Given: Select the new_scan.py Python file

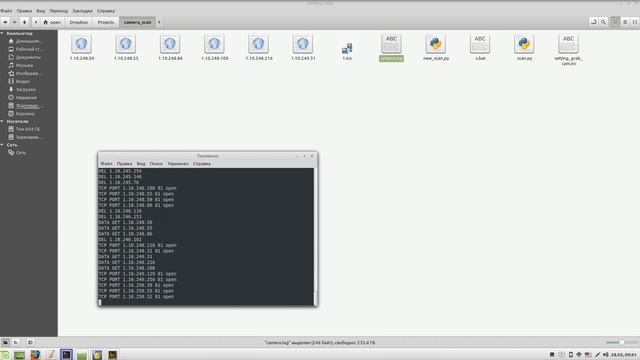Looking at the screenshot, I should 436,47.
